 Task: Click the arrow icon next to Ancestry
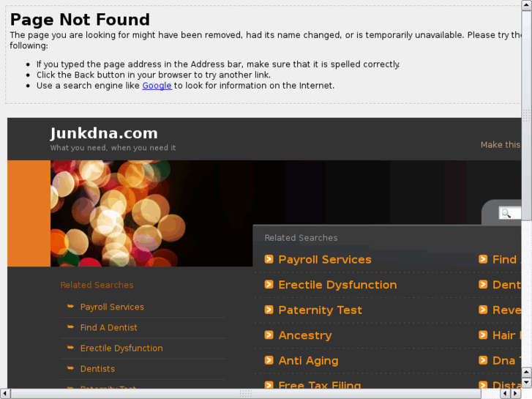269,335
